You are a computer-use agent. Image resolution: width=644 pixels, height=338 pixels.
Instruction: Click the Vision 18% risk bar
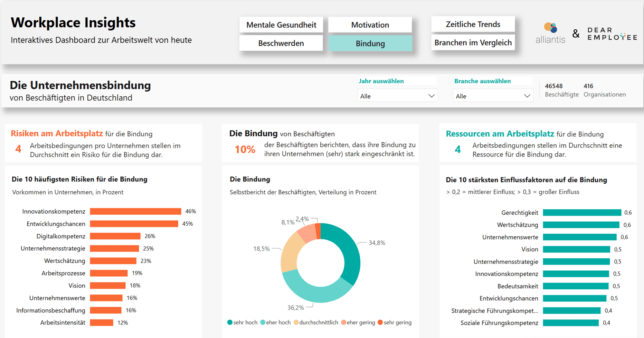tap(108, 285)
